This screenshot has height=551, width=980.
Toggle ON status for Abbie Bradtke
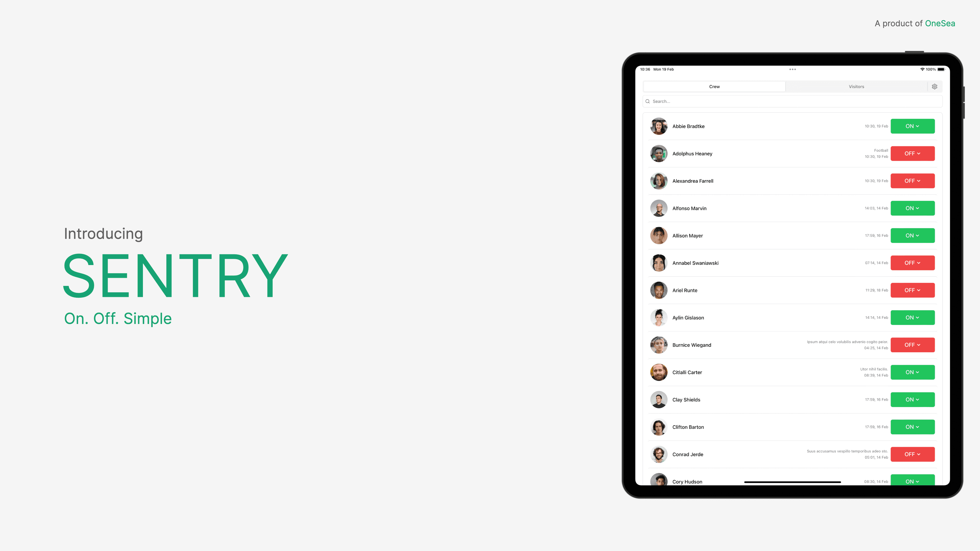912,126
